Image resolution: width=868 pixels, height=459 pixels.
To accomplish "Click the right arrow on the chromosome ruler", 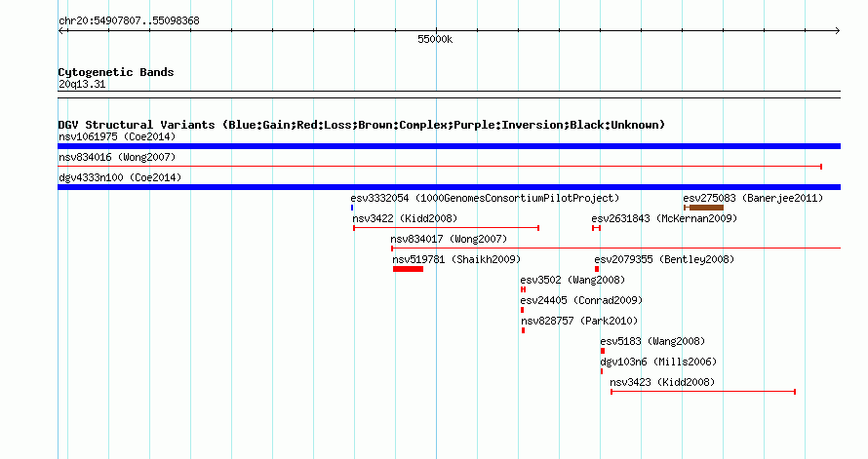I will (837, 31).
